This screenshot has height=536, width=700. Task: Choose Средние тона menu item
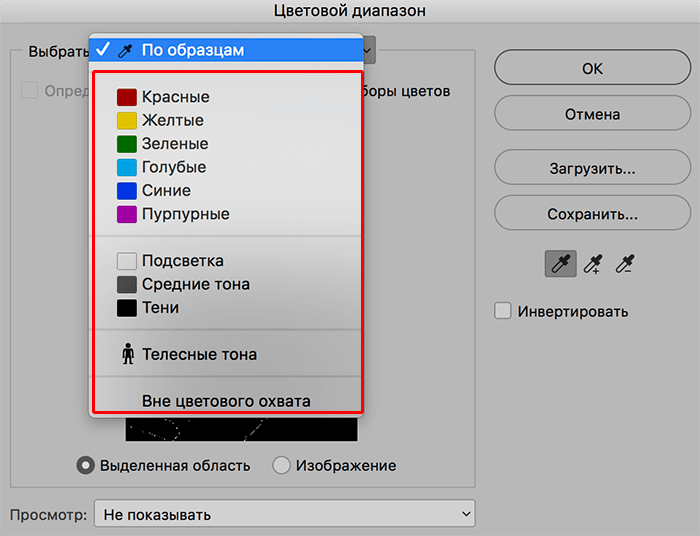coord(226,284)
